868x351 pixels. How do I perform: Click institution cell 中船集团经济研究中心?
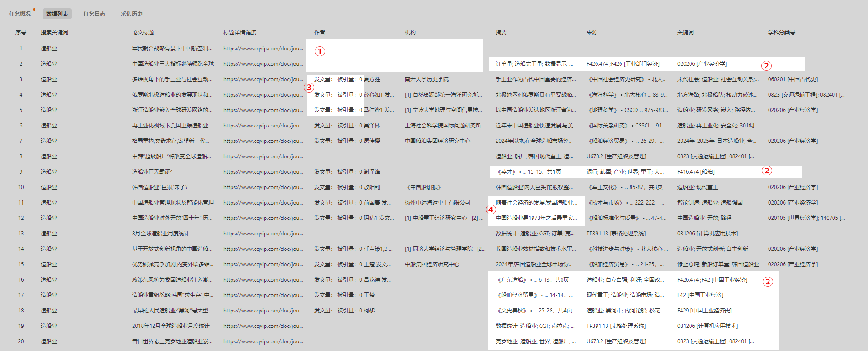[x=432, y=264]
